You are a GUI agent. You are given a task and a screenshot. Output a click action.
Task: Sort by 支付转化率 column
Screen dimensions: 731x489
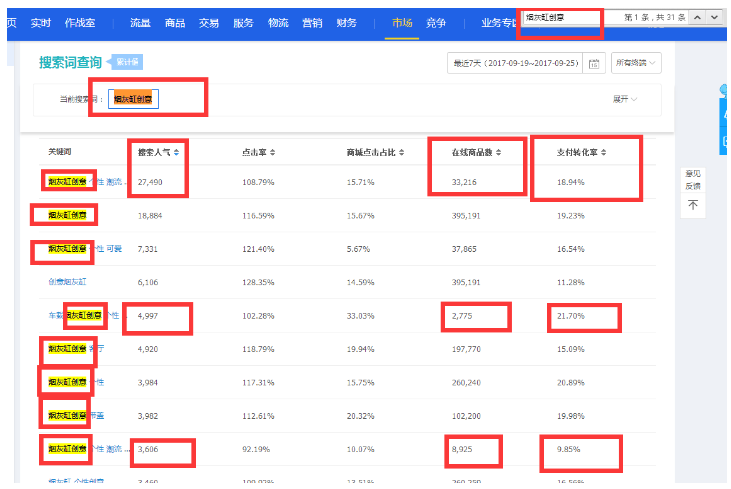604,152
